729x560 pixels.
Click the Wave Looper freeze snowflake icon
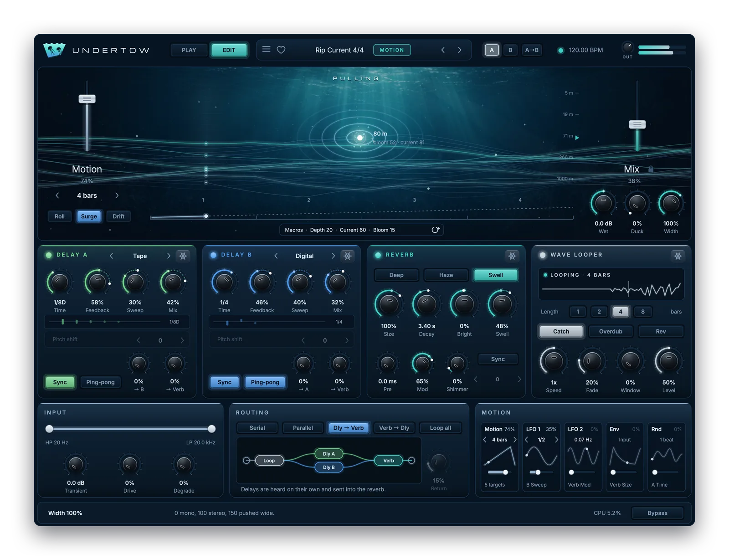(x=678, y=256)
